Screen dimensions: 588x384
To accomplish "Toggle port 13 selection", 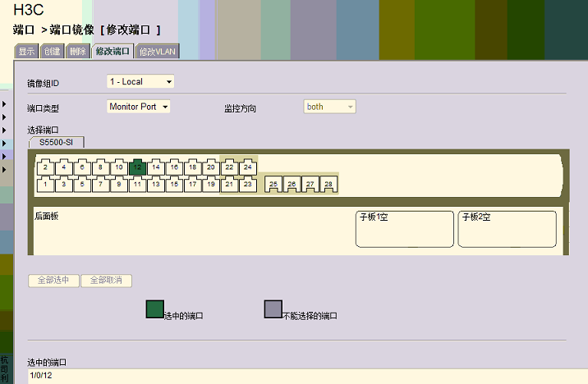I will (x=155, y=185).
